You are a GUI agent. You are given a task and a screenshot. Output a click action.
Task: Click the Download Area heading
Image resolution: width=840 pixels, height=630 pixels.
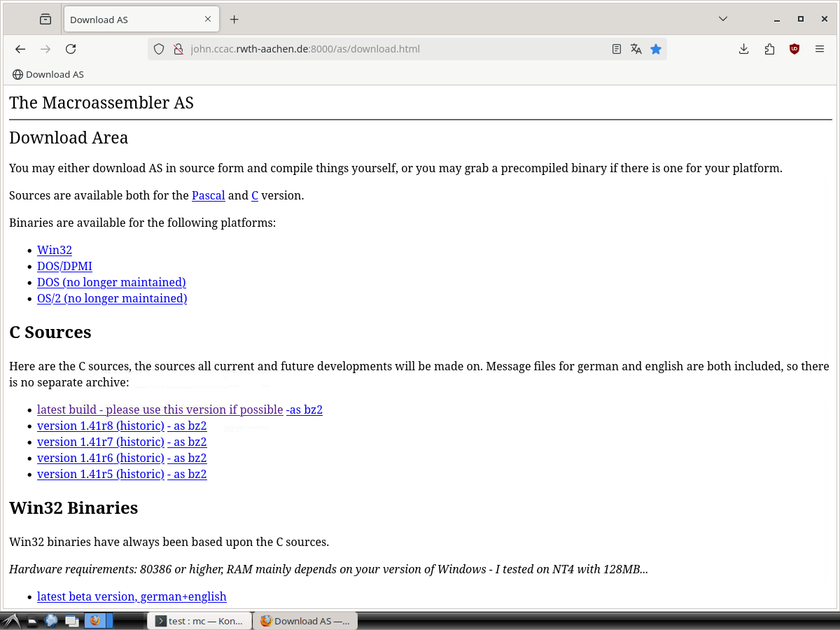[69, 138]
